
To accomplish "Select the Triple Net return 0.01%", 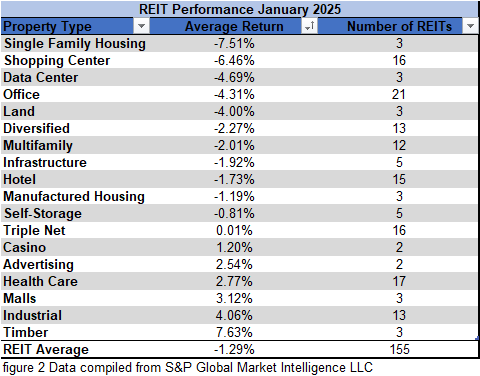I will (x=234, y=231).
